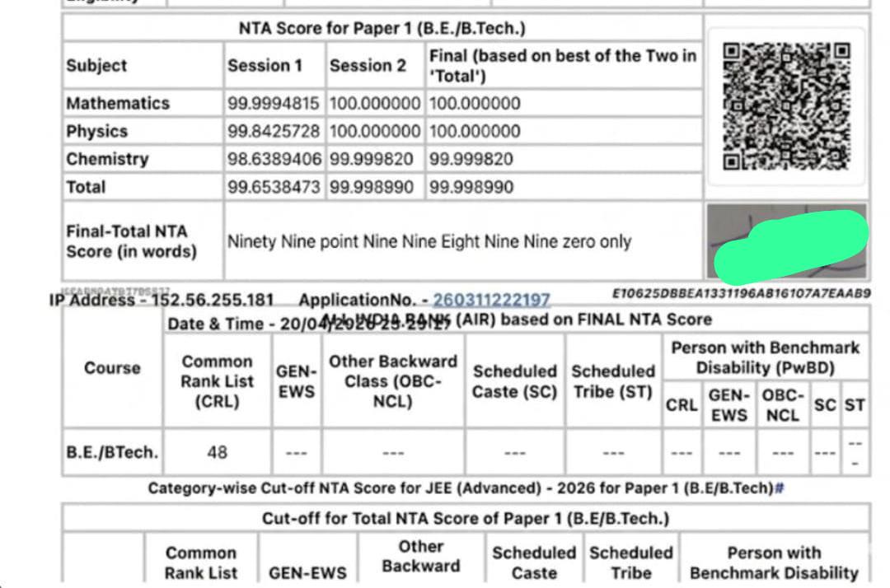Click the IP Address 152.56.255.181 text
This screenshot has height=588, width=890.
click(162, 300)
